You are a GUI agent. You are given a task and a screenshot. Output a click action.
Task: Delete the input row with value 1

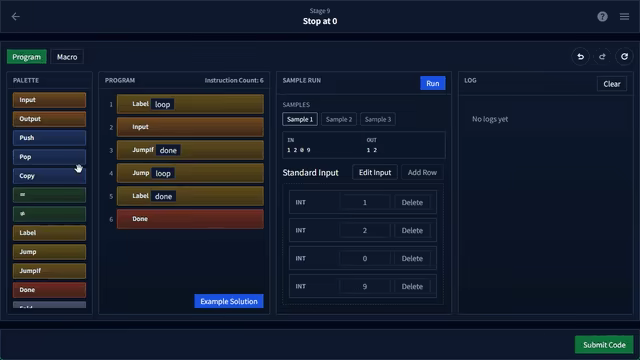412,202
